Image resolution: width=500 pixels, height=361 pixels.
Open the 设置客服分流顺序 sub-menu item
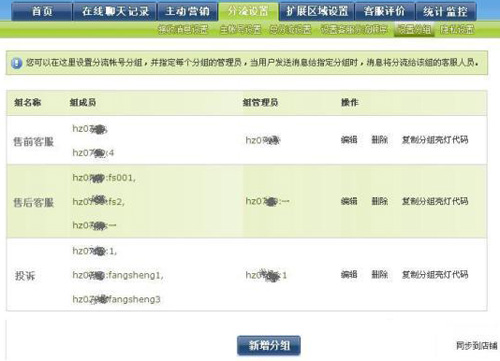354,30
